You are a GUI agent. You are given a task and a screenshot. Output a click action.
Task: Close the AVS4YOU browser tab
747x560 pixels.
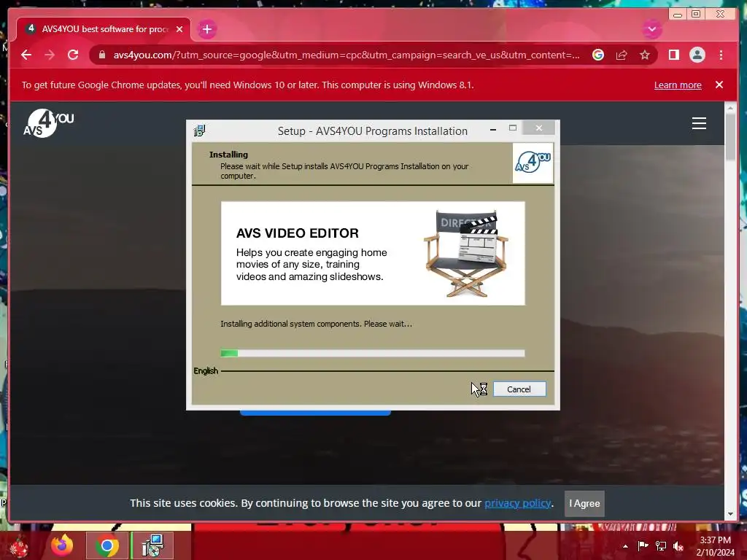coord(179,29)
